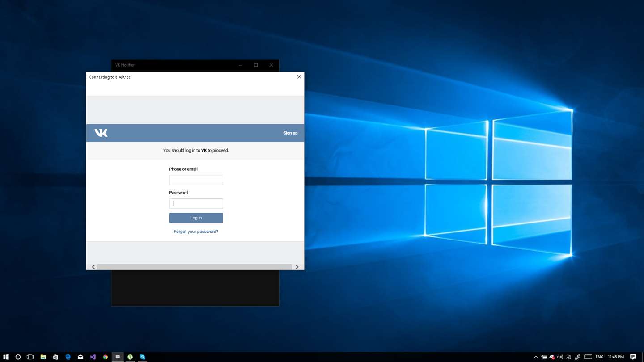Open the Windows Ink pen tray icon
The width and height of the screenshot is (644, 362).
577,357
